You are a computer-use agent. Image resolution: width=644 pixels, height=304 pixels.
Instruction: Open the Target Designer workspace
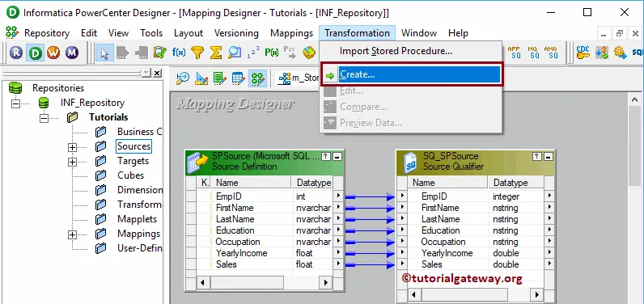click(201, 78)
